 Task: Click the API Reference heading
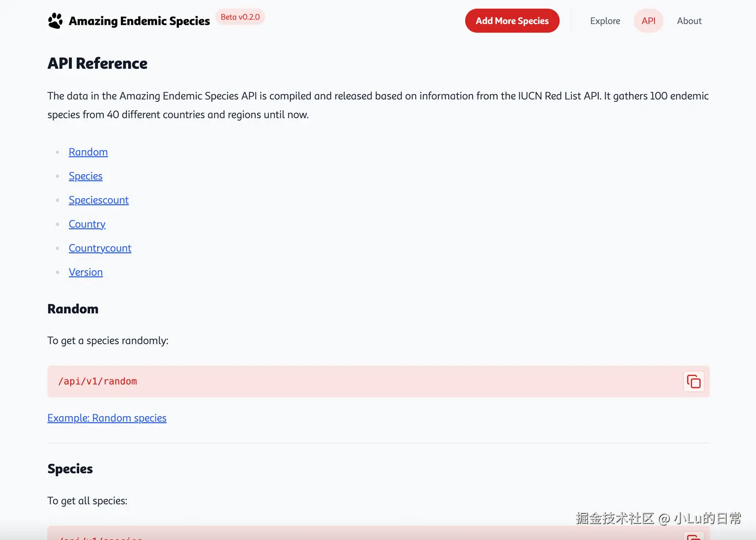(x=98, y=63)
